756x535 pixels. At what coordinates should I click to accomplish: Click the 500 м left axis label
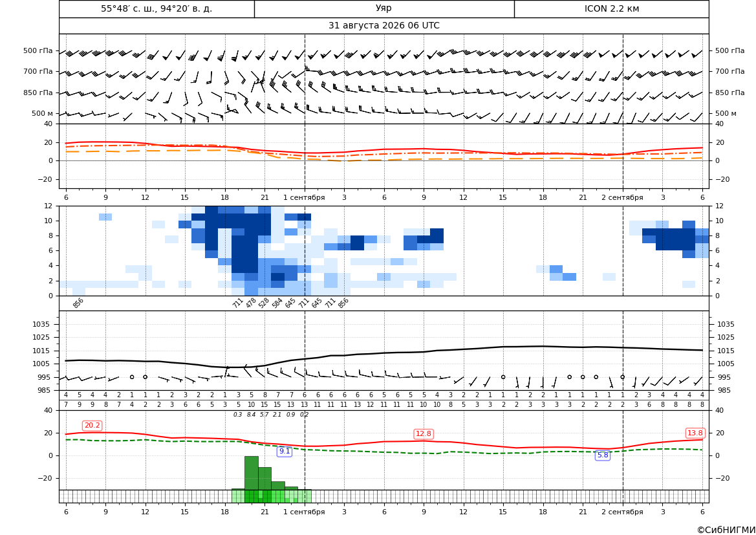point(43,113)
